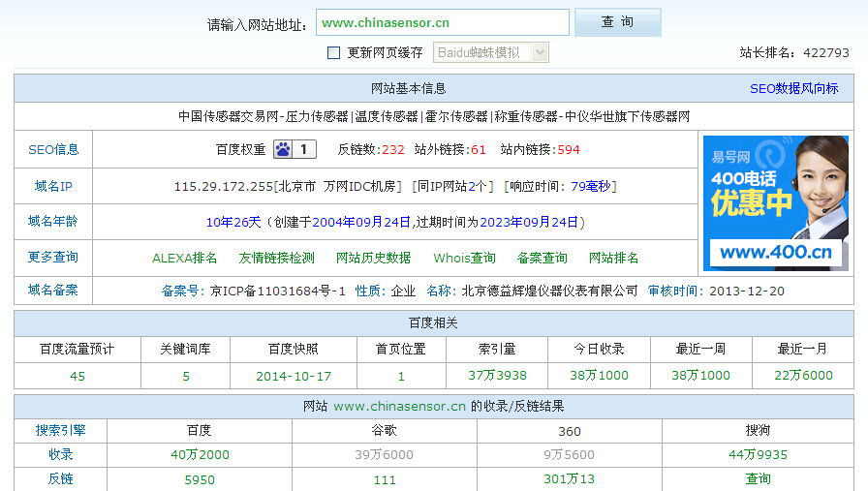The height and width of the screenshot is (491, 868).
Task: Click Baidu indexed count 40万2000
Action: click(200, 455)
